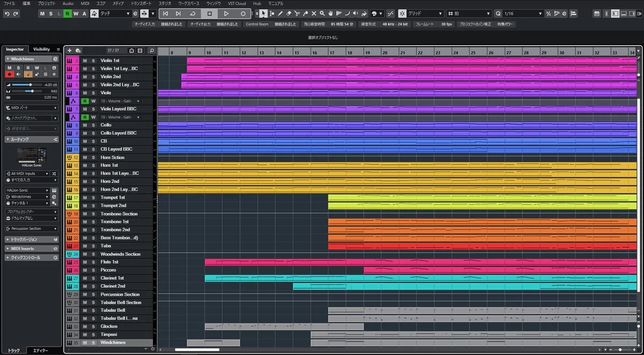Toggle the Cycle loop button

point(193,13)
